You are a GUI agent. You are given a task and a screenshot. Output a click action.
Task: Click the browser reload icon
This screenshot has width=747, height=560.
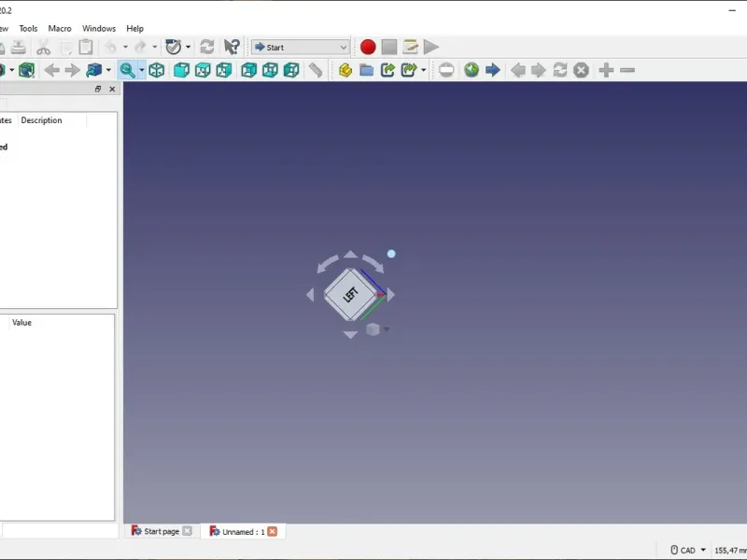coord(559,71)
